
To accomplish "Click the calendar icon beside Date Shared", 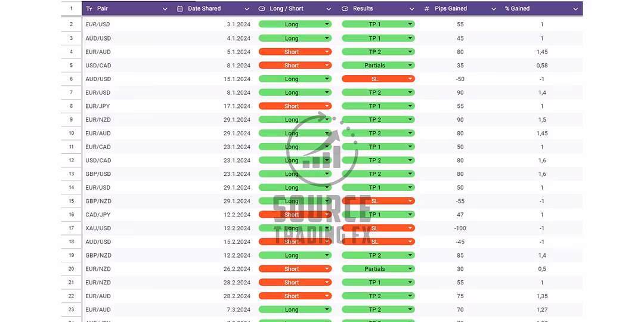I will 180,9.
